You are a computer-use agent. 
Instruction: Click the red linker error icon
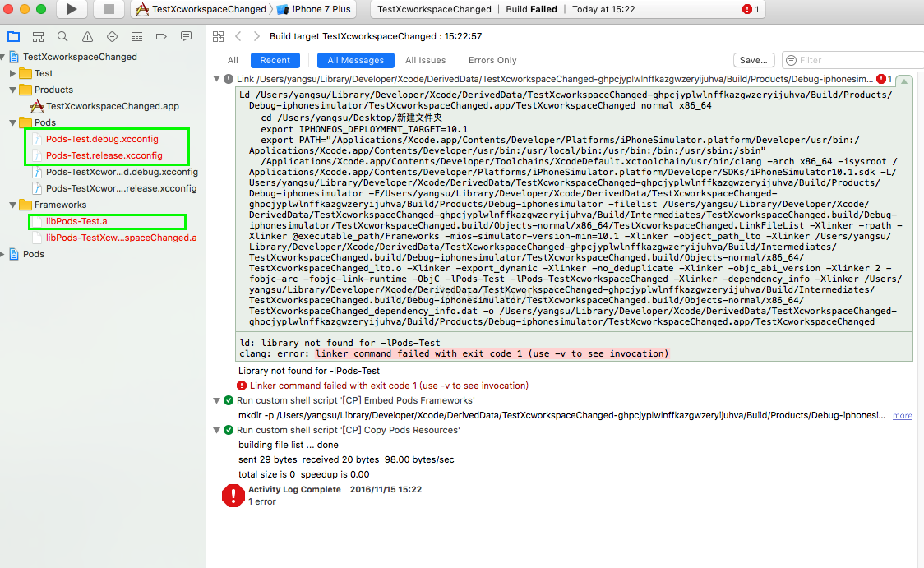pos(242,386)
